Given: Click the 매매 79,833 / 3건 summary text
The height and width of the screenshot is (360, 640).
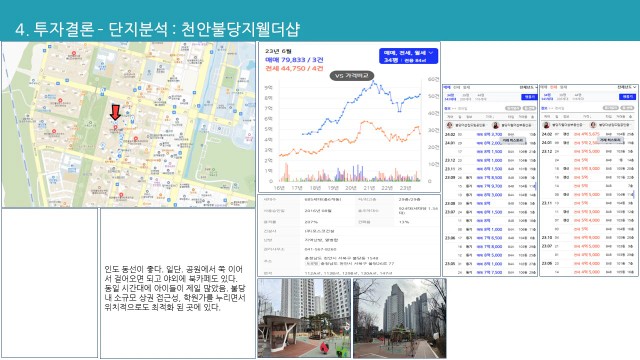Looking at the screenshot, I should 294,60.
